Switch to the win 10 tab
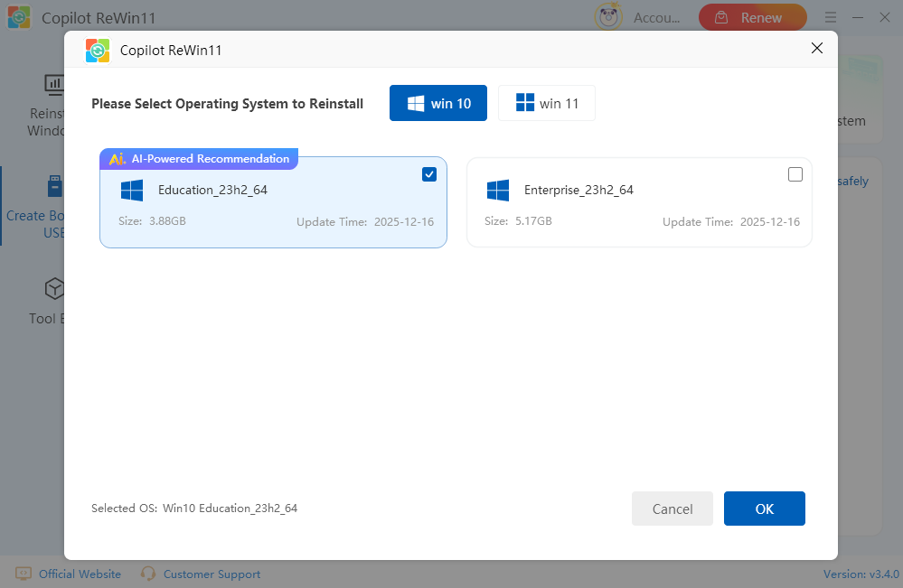Viewport: 903px width, 588px height. tap(438, 103)
